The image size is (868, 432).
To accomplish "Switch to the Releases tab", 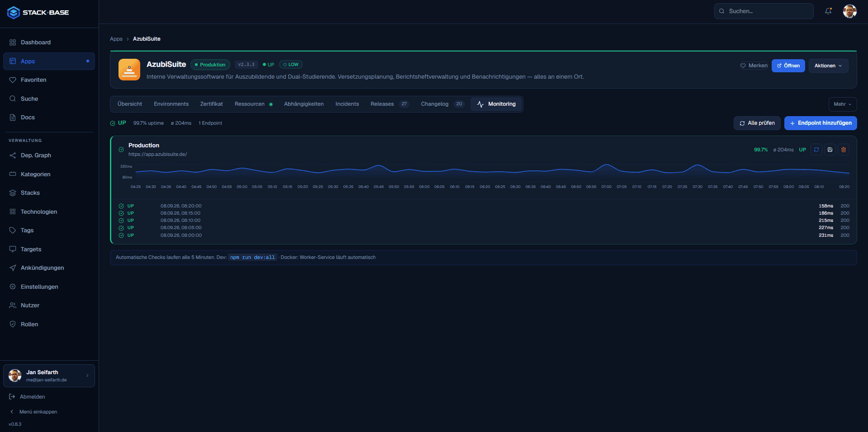I will pos(389,104).
